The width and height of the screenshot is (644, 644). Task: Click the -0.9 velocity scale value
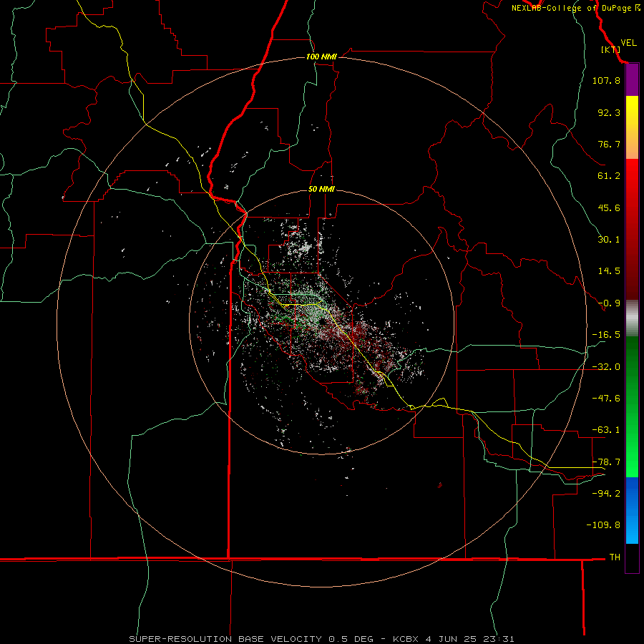[x=609, y=303]
